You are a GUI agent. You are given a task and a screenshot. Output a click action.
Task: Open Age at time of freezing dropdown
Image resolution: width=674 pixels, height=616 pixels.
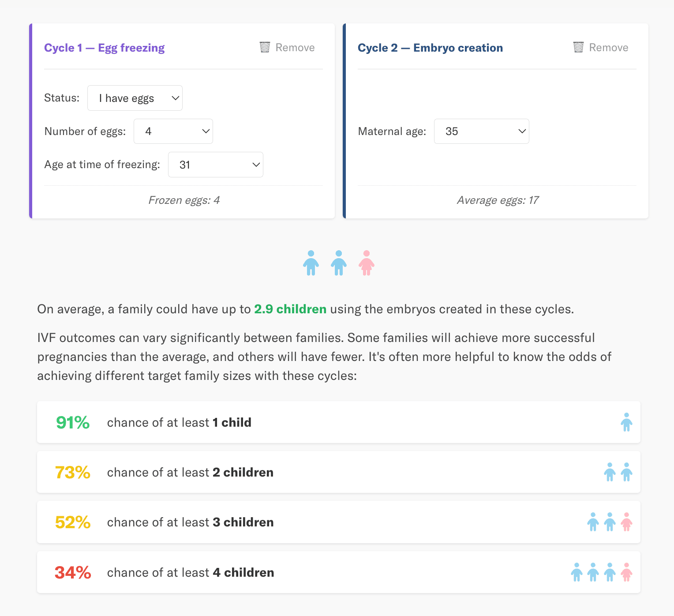[216, 165]
